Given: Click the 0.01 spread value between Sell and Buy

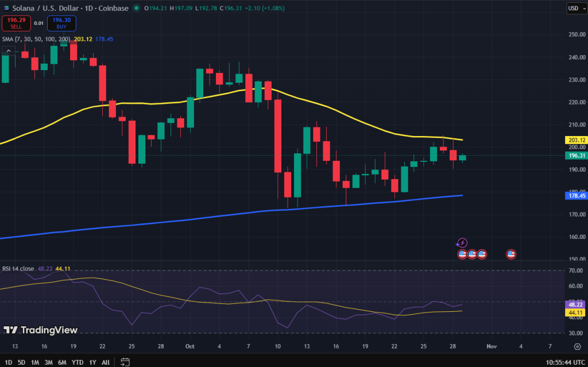Looking at the screenshot, I should (38, 24).
